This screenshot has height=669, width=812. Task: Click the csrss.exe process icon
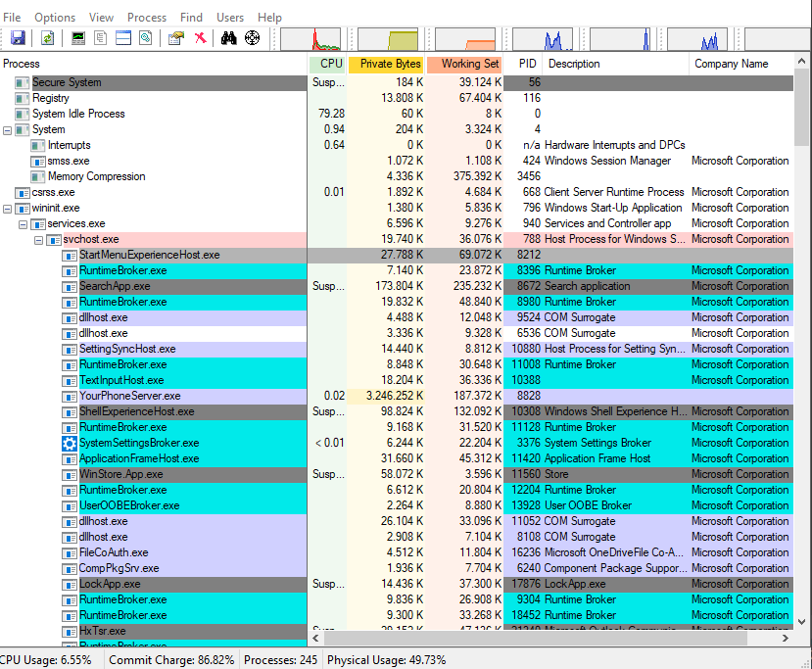click(22, 193)
